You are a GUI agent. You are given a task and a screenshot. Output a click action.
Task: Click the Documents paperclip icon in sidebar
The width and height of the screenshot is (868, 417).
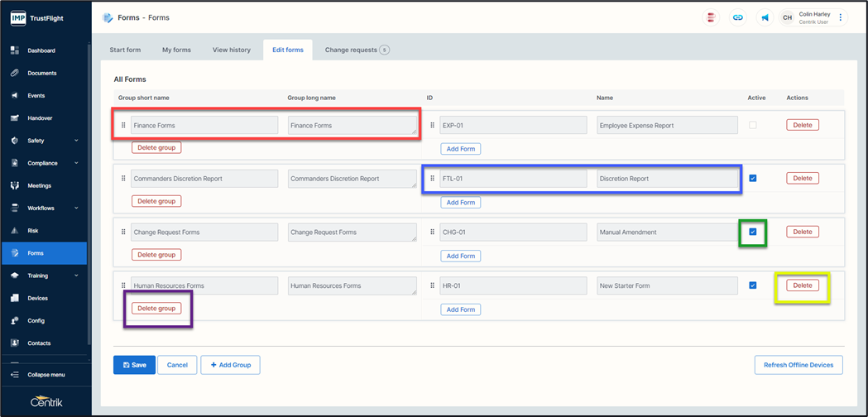point(15,73)
